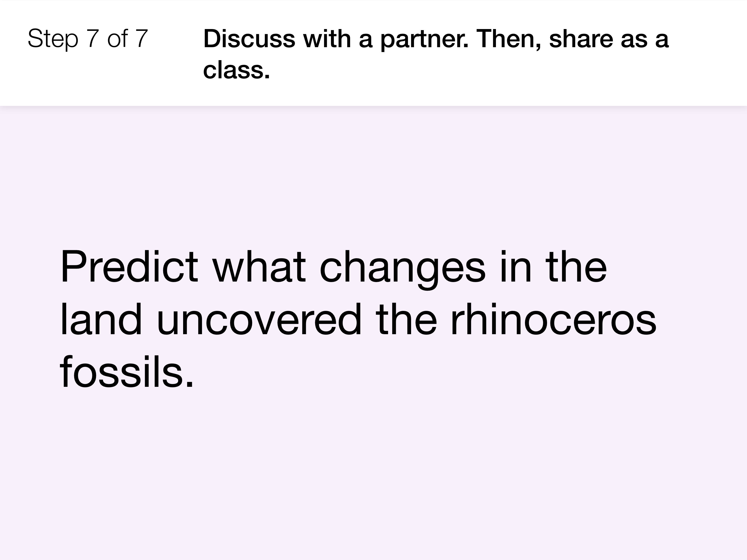Click the word "share" in the header
Screen dimensions: 747x560
pos(581,39)
